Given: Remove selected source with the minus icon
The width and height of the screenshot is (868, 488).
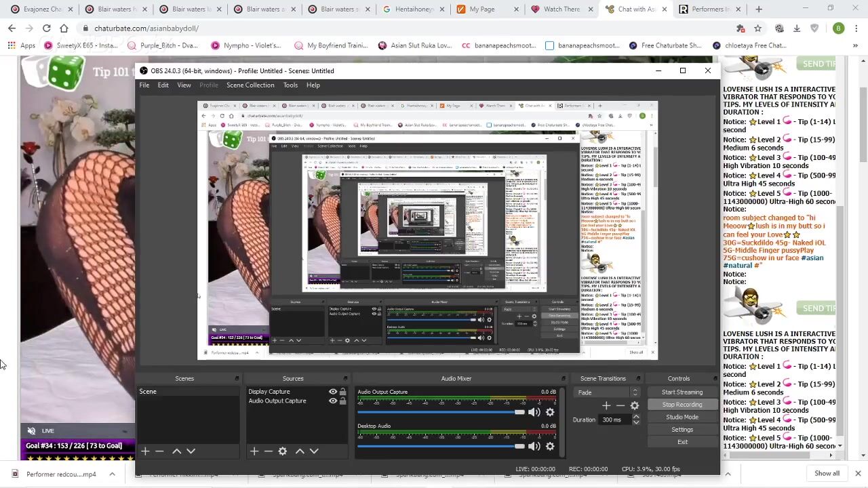Looking at the screenshot, I should click(x=269, y=451).
